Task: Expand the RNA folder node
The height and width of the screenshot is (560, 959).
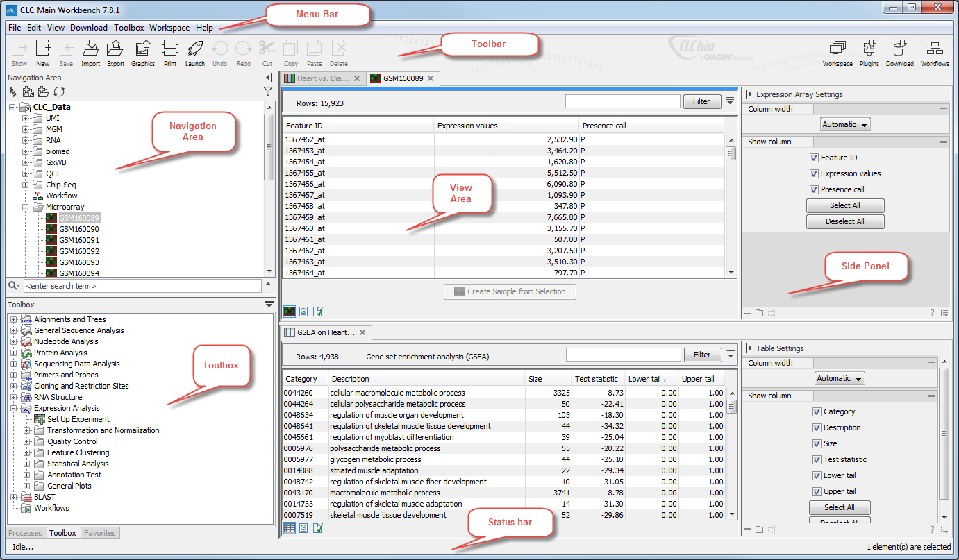Action: tap(26, 140)
